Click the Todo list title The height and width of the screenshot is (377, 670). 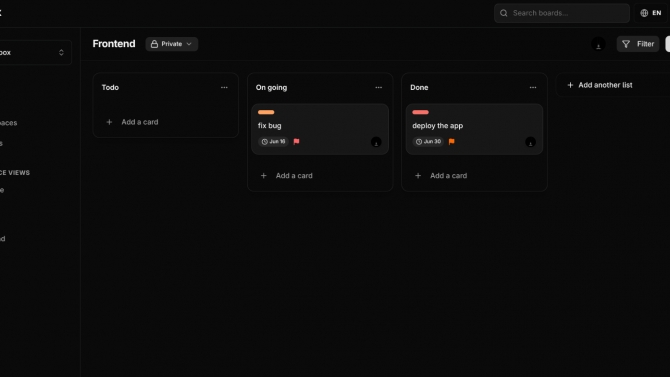pyautogui.click(x=110, y=87)
